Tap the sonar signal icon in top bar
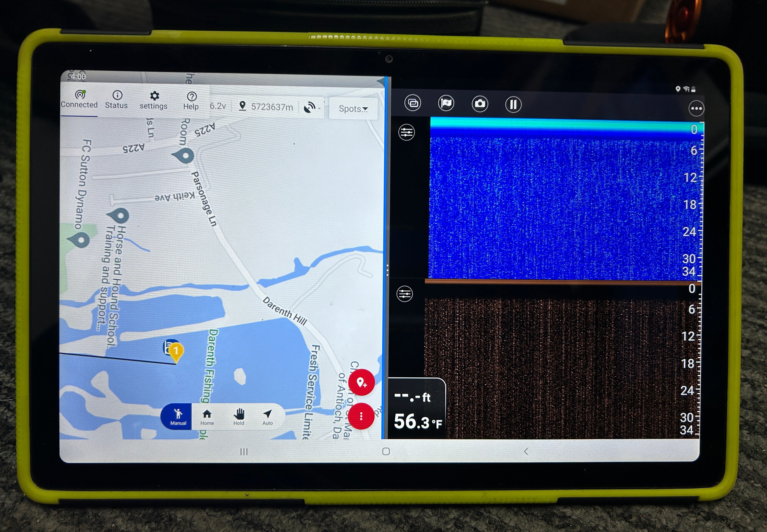Image resolution: width=767 pixels, height=532 pixels. tap(310, 107)
